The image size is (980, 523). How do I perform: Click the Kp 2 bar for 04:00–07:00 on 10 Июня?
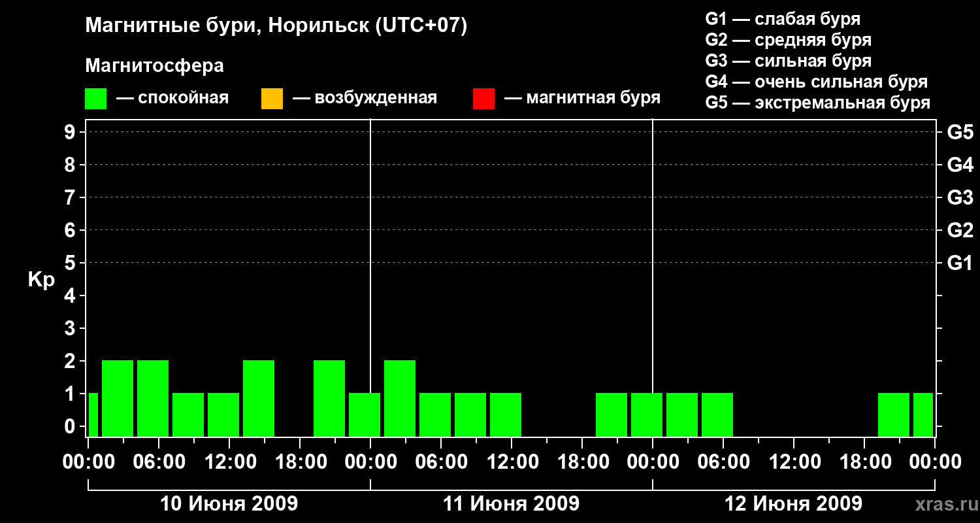[x=153, y=398]
